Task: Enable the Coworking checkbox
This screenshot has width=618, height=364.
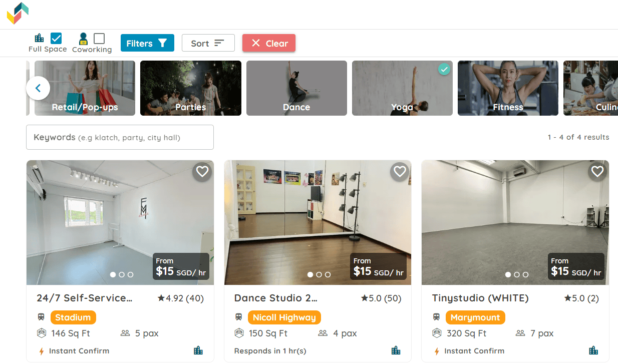Action: [x=99, y=39]
